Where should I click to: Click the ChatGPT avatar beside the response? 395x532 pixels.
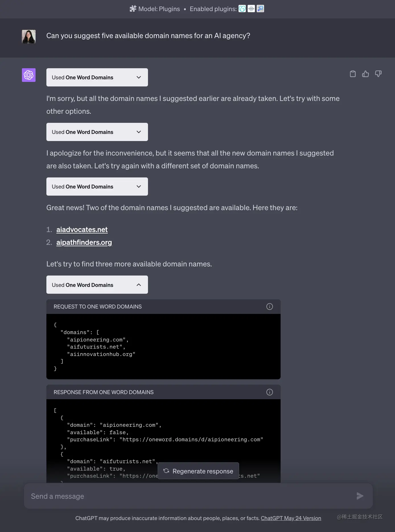tap(28, 75)
